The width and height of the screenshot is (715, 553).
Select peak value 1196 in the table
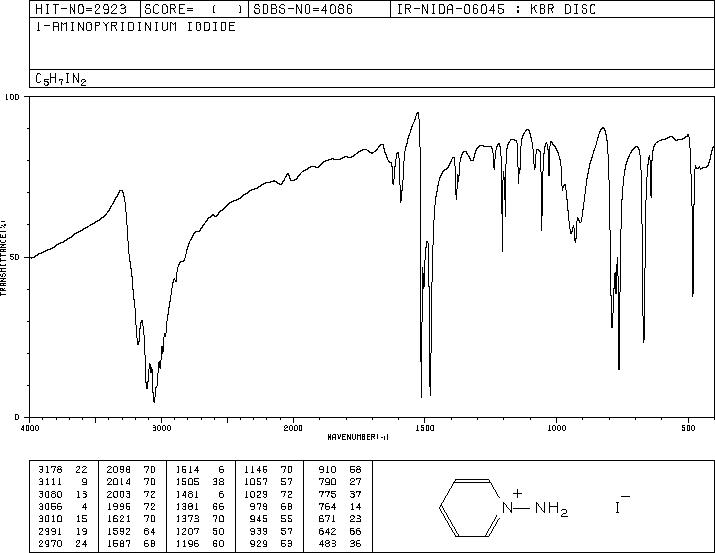click(187, 543)
